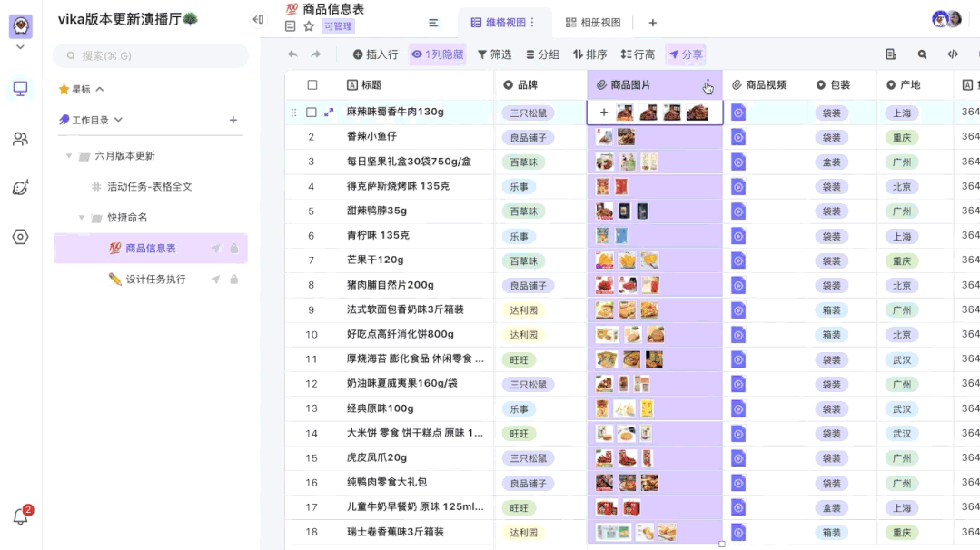Screen dimensions: 980x550
Task: Click the 品牌 column header
Action: pyautogui.click(x=540, y=85)
